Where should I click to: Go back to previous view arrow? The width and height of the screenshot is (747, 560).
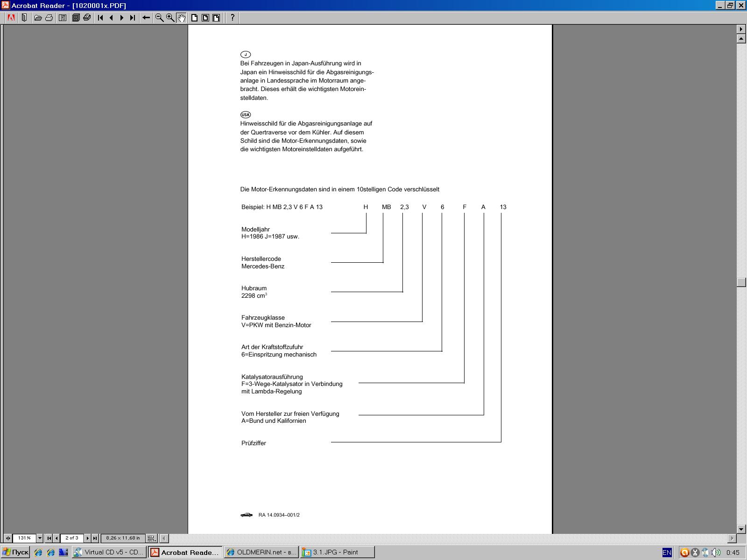(146, 18)
